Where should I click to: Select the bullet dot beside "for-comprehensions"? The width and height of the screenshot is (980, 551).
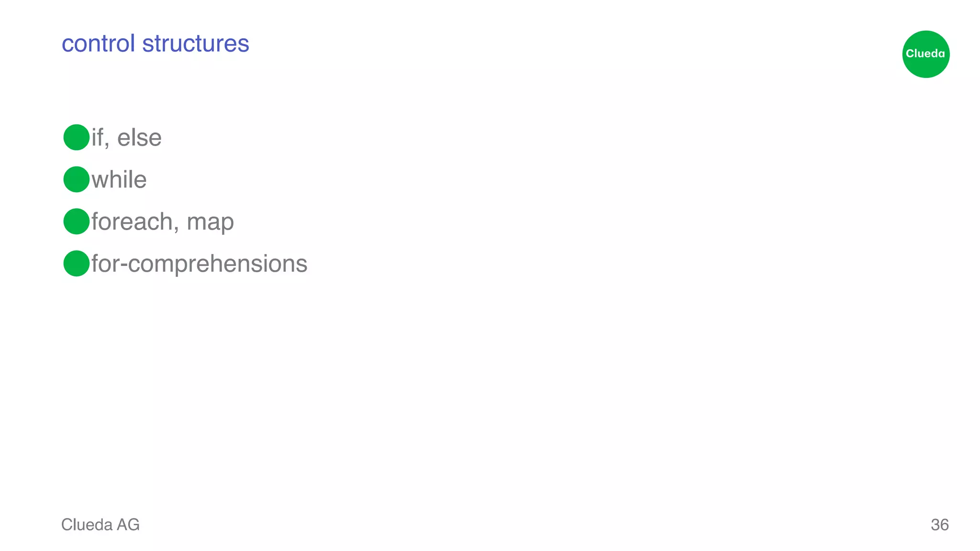(77, 264)
